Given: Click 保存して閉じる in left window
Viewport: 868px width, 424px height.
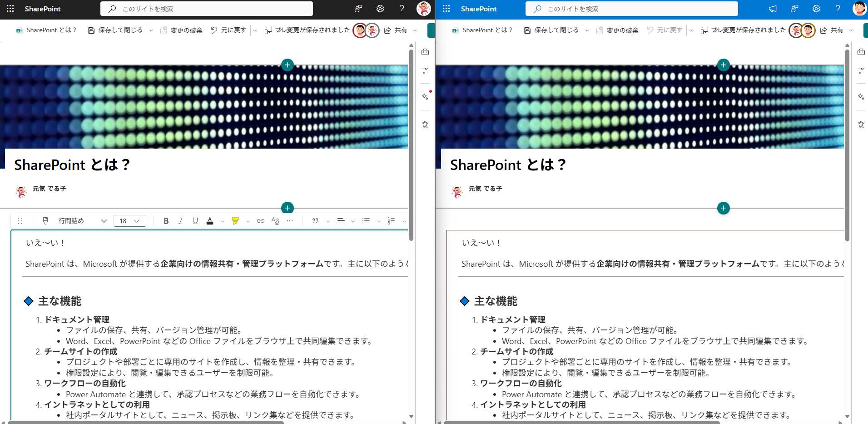Looking at the screenshot, I should tap(115, 30).
